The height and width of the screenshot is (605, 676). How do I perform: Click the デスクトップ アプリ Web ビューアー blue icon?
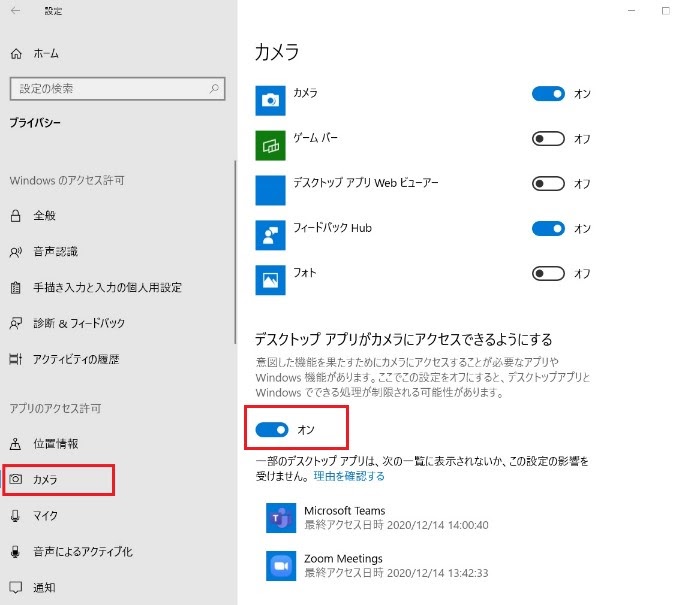pos(270,190)
